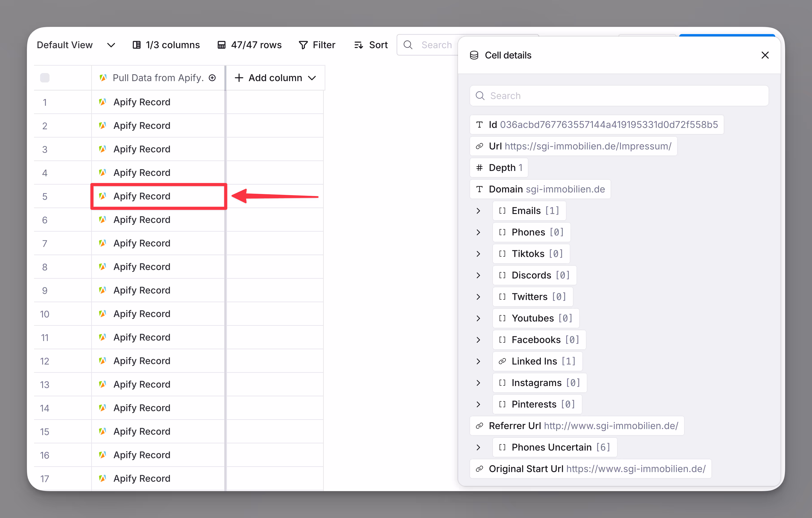The height and width of the screenshot is (518, 812).
Task: Expand the Linked Ins array
Action: (x=478, y=361)
